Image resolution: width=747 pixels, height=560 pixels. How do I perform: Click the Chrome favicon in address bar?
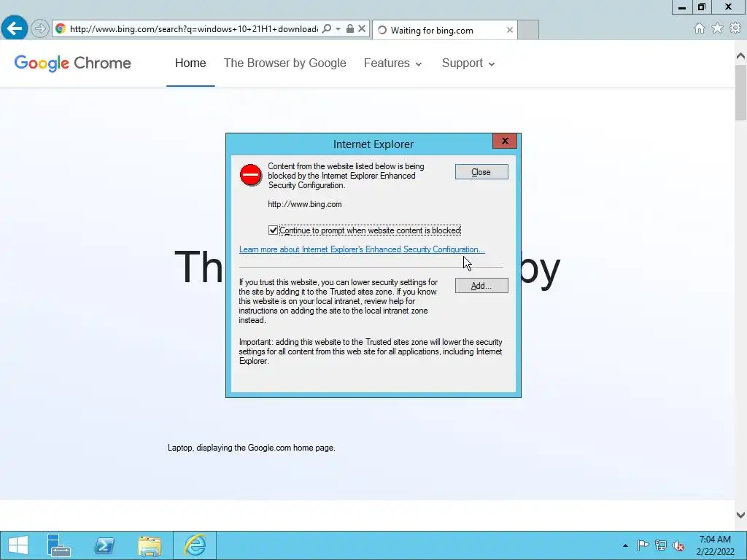pyautogui.click(x=61, y=28)
